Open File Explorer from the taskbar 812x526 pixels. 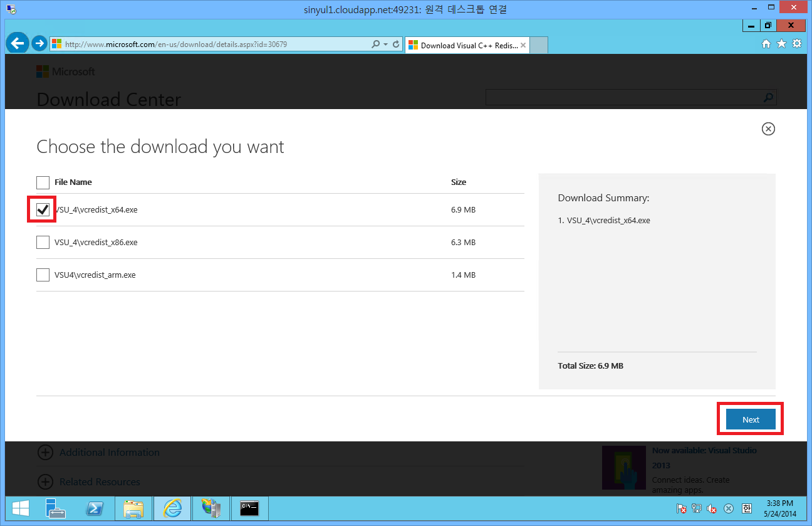click(133, 508)
